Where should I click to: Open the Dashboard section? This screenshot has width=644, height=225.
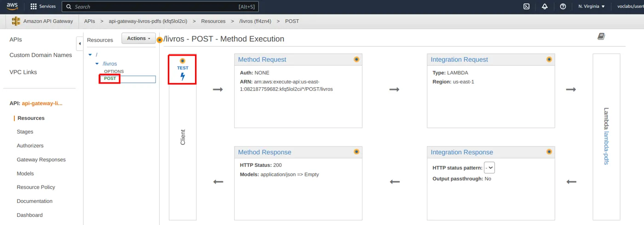tap(29, 215)
